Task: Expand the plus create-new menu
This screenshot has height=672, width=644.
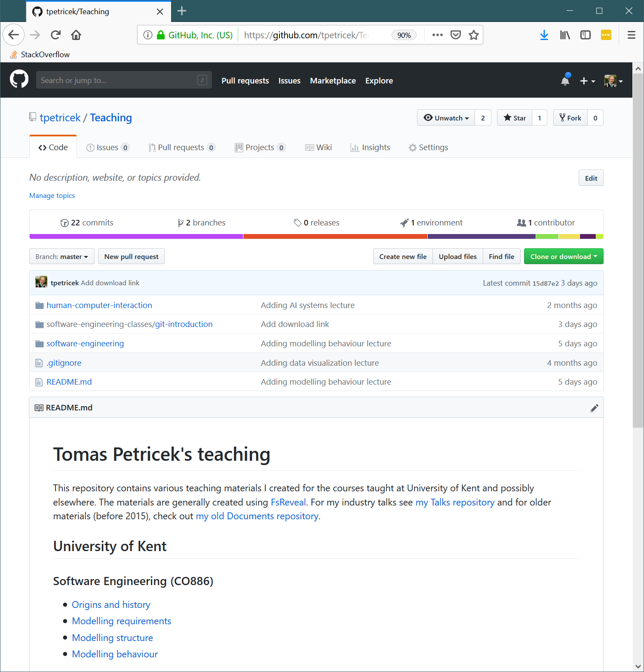Action: click(x=587, y=81)
